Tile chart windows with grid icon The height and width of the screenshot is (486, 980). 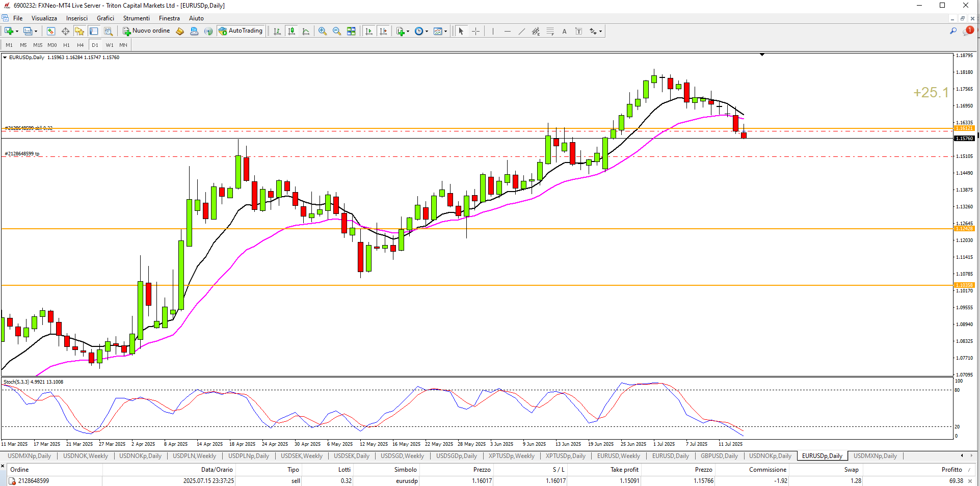(351, 31)
